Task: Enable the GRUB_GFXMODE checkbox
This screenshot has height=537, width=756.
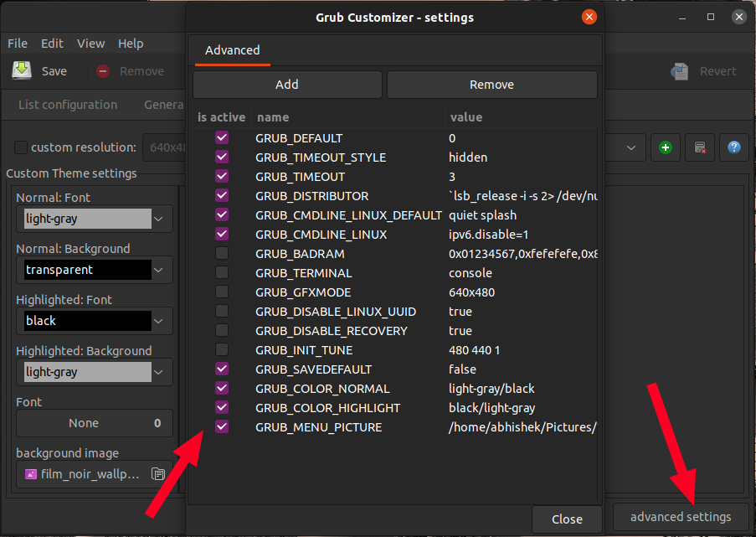Action: pyautogui.click(x=222, y=292)
